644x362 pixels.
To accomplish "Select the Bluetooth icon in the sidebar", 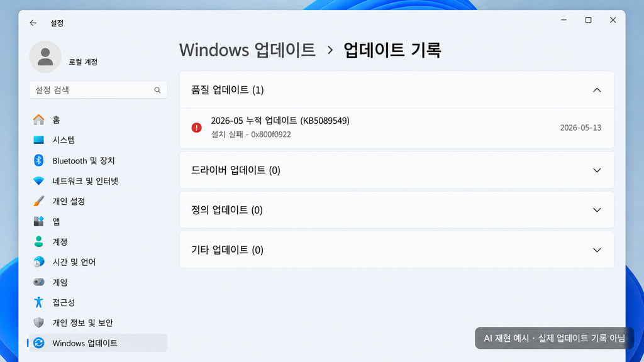I will pos(38,160).
